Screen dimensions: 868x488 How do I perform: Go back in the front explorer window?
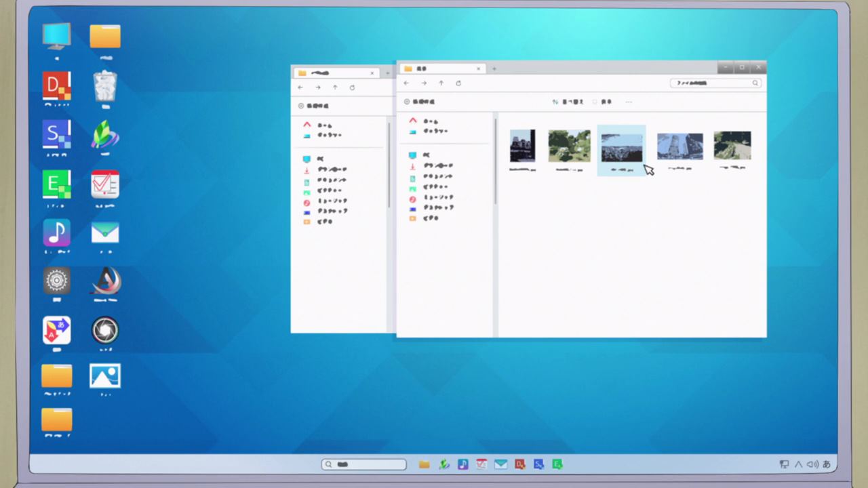pos(406,83)
